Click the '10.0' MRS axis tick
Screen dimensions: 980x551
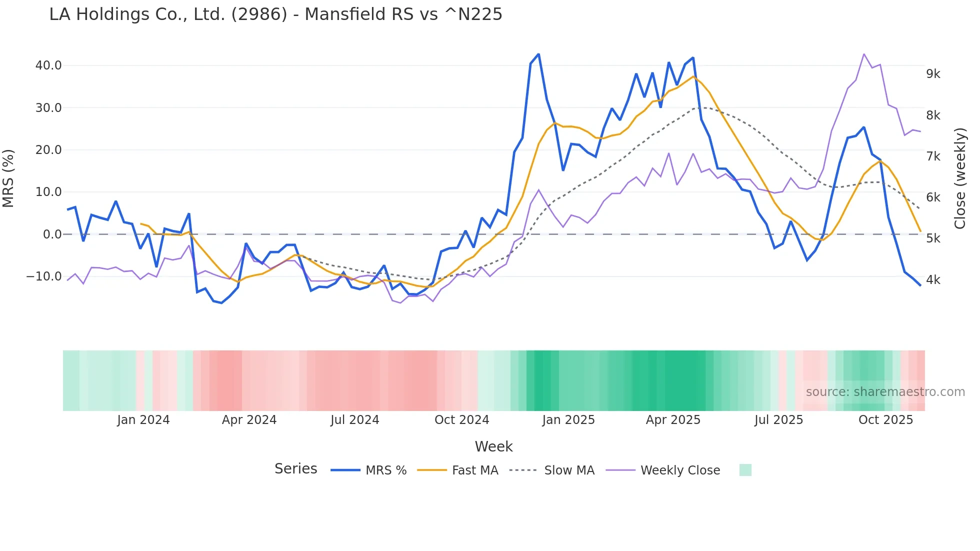tap(48, 192)
